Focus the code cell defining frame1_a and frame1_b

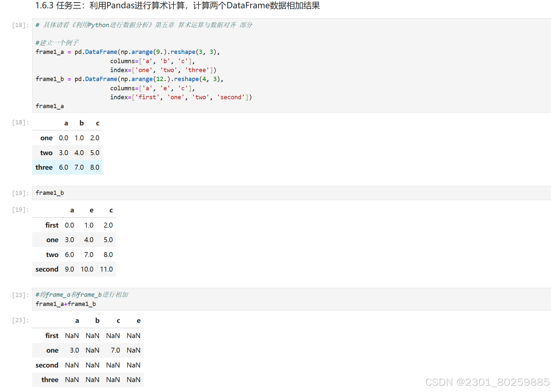[291, 65]
